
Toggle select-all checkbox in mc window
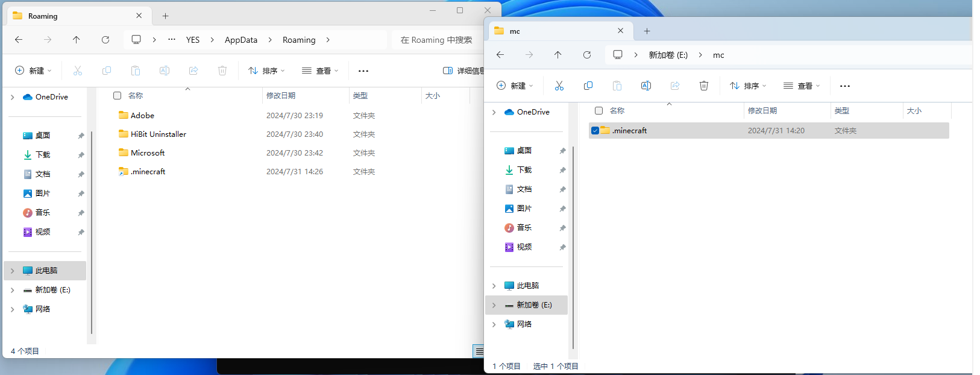[599, 110]
